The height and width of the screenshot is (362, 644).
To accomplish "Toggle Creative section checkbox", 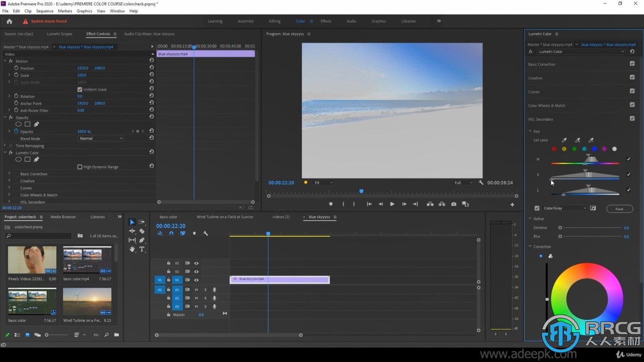I will pyautogui.click(x=632, y=77).
